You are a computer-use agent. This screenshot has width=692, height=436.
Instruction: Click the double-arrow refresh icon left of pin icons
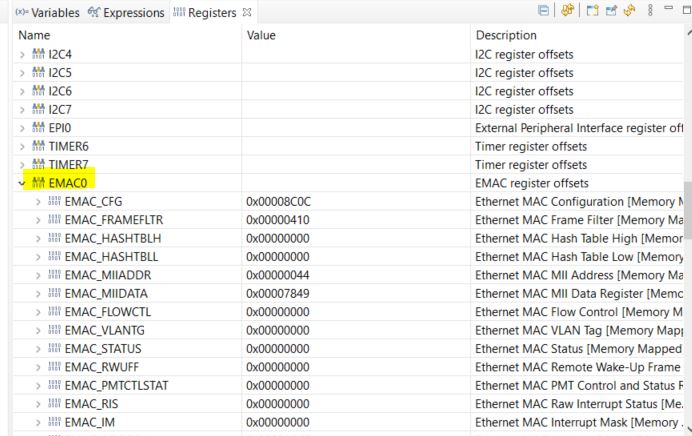click(x=567, y=12)
